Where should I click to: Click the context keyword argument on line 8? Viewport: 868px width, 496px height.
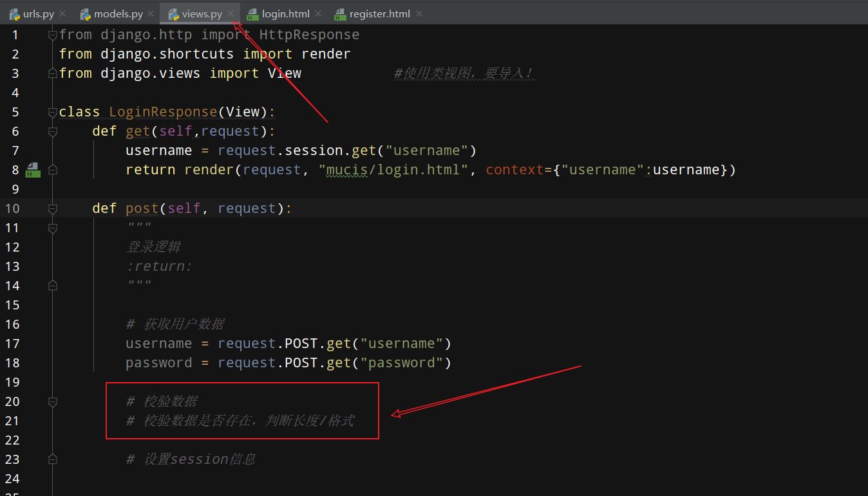pos(515,170)
